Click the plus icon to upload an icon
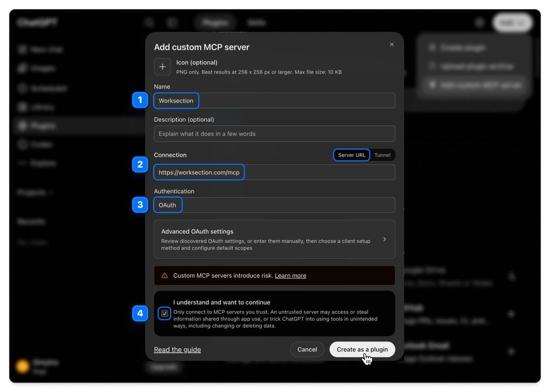The image size is (550, 392). (162, 67)
